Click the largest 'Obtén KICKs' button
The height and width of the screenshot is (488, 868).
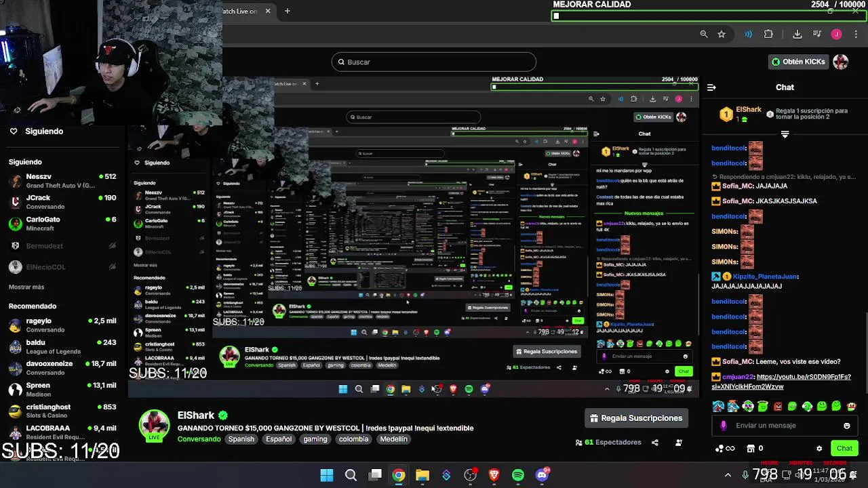[x=798, y=62]
